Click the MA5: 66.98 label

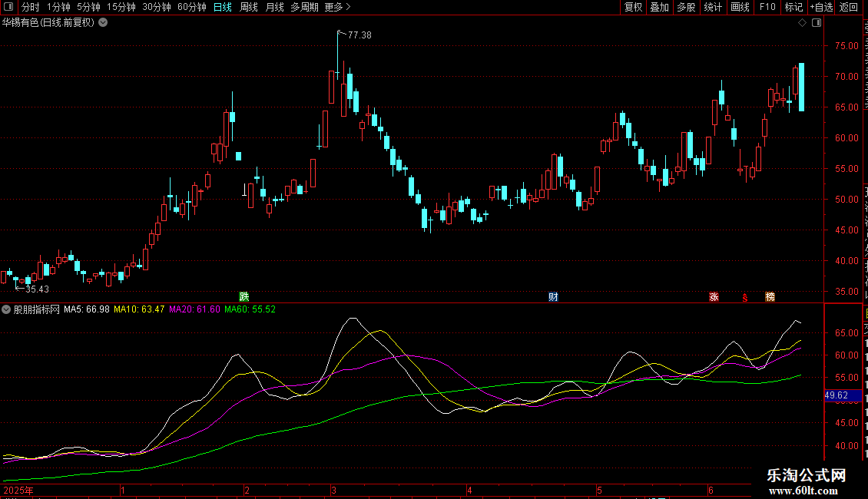pyautogui.click(x=86, y=309)
